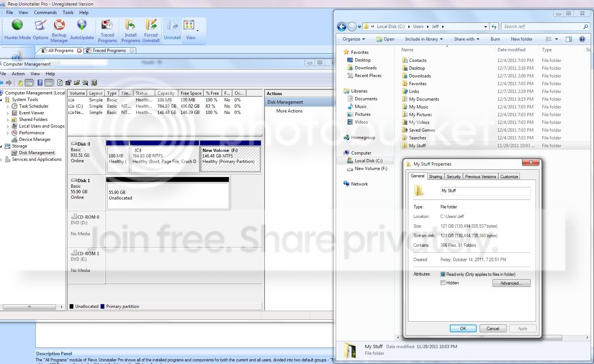Viewport: 594px width, 364px height.
Task: Open the Include in library dropdown
Action: click(x=424, y=39)
